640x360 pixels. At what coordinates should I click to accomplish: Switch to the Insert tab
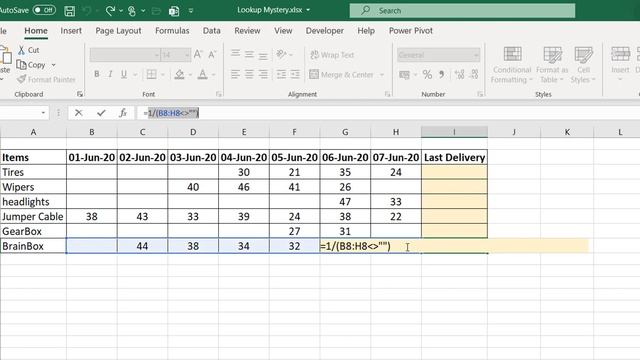pos(71,31)
